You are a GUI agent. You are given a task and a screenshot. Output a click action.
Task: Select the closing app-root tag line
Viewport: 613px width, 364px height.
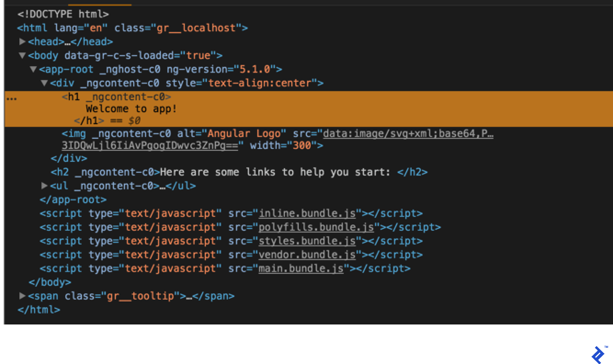[73, 199]
